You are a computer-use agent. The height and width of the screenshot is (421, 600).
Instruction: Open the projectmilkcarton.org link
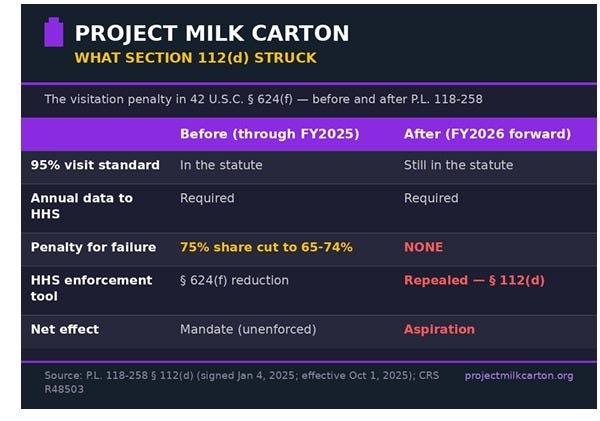pos(519,376)
